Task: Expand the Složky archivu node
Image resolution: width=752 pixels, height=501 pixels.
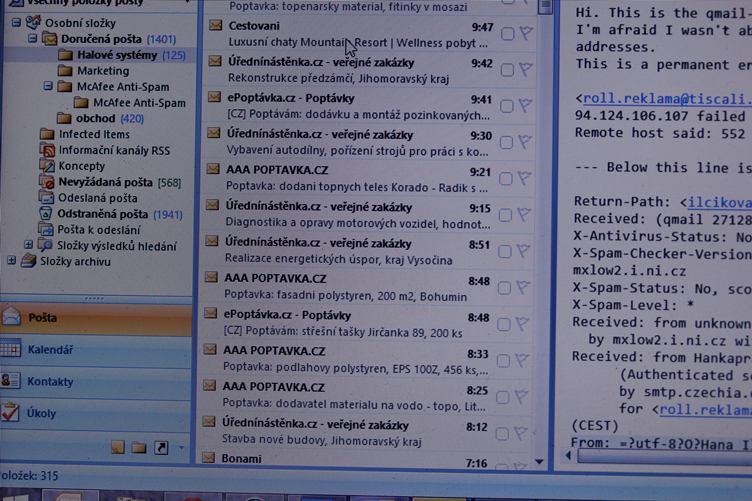Action: click(11, 261)
